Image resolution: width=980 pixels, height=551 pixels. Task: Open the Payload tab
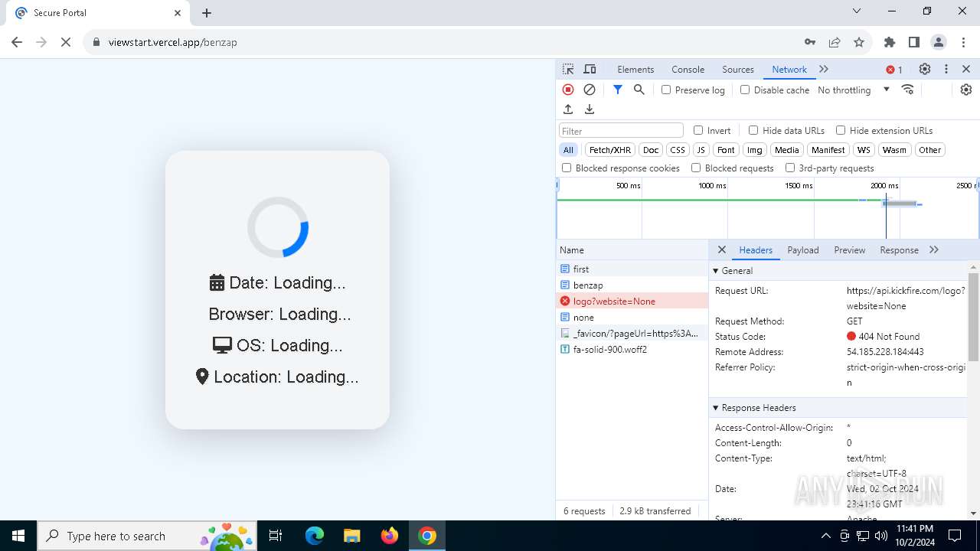point(803,250)
